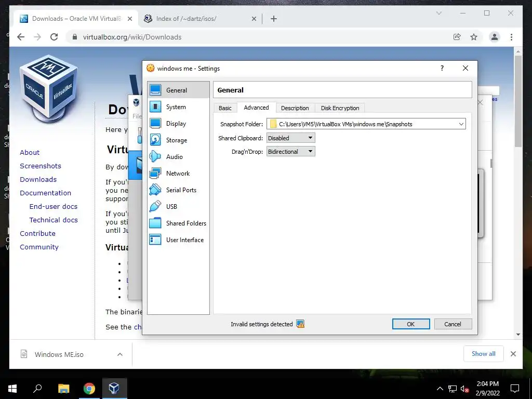Open the Audio speaker icon

coord(155,156)
